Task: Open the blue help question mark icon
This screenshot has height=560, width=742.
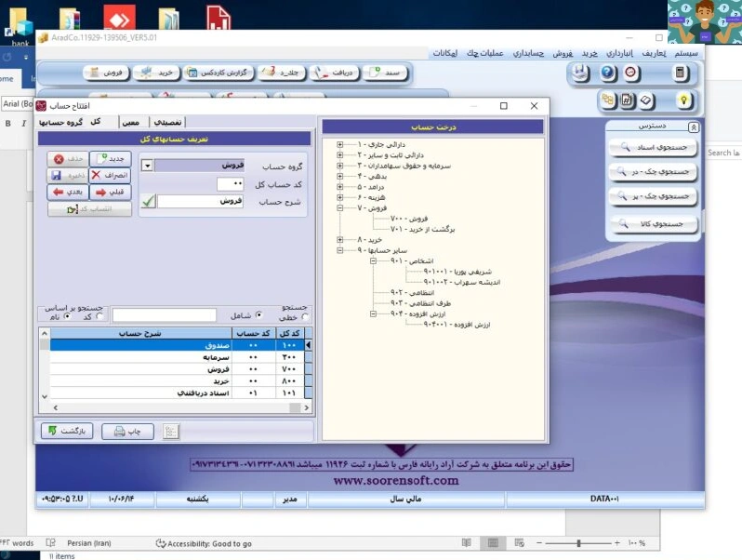Action: click(x=607, y=73)
